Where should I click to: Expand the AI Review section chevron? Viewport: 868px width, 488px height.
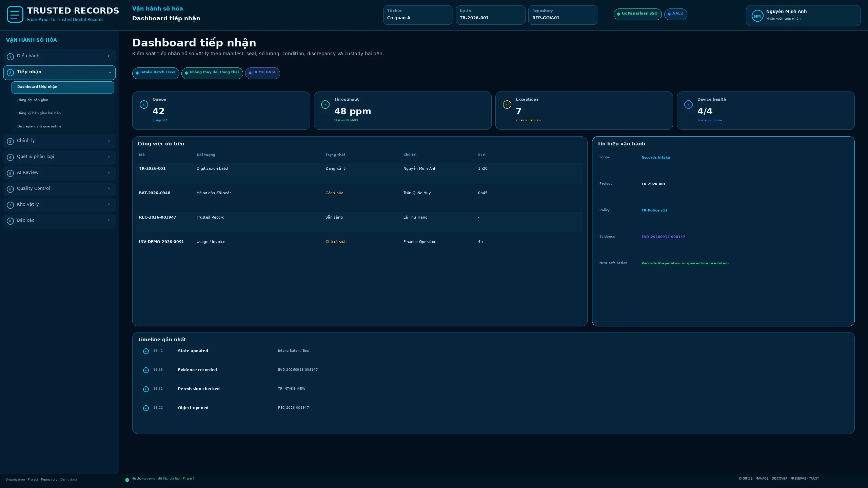tap(109, 172)
